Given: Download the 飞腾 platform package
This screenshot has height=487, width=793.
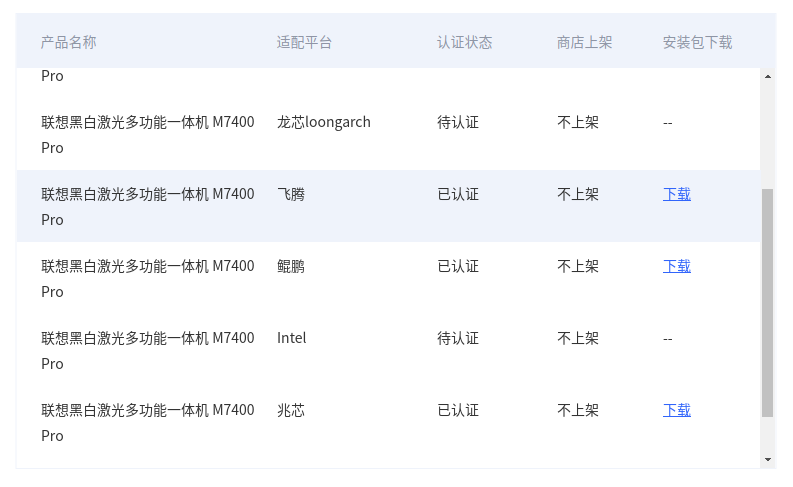Looking at the screenshot, I should click(x=676, y=194).
